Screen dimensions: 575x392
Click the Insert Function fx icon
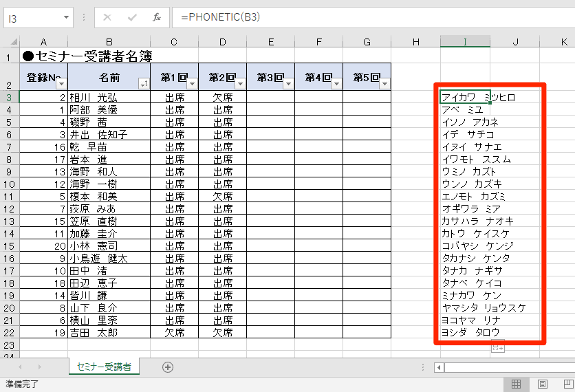point(157,17)
